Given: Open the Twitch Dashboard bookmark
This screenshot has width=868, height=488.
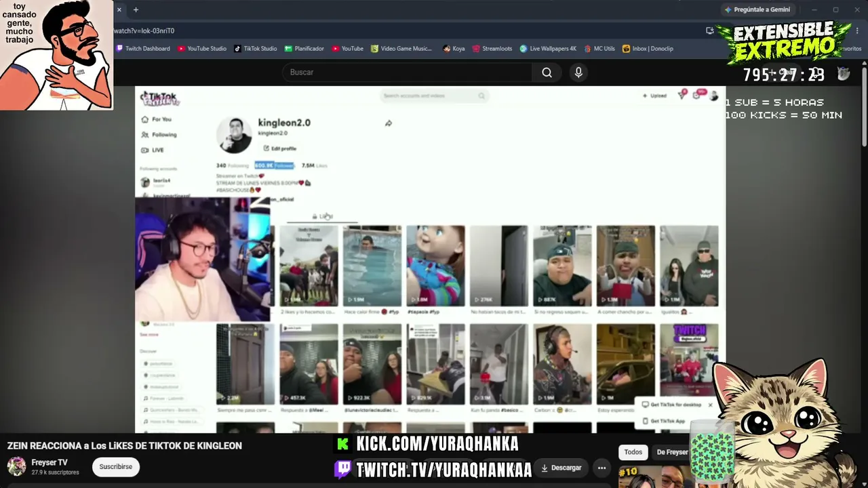Looking at the screenshot, I should (x=143, y=49).
